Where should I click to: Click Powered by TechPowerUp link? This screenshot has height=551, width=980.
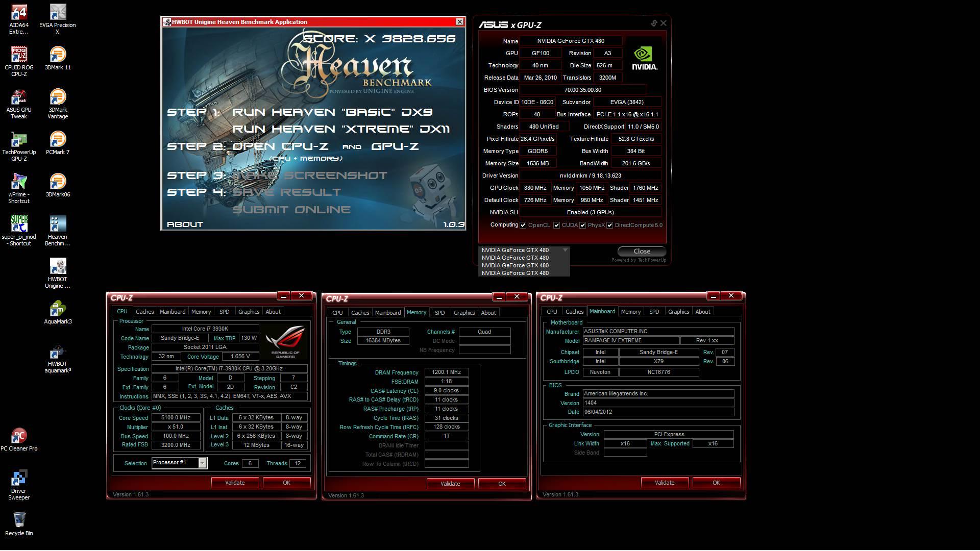639,260
